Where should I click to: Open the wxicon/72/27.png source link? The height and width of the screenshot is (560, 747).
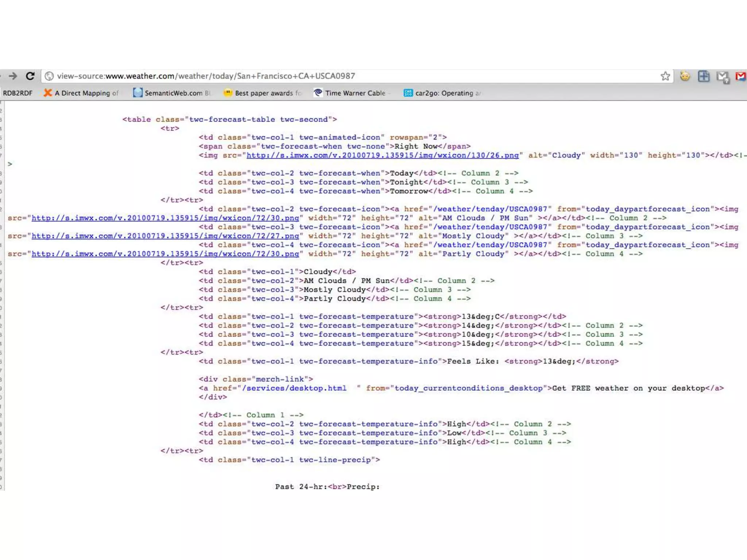tap(165, 236)
